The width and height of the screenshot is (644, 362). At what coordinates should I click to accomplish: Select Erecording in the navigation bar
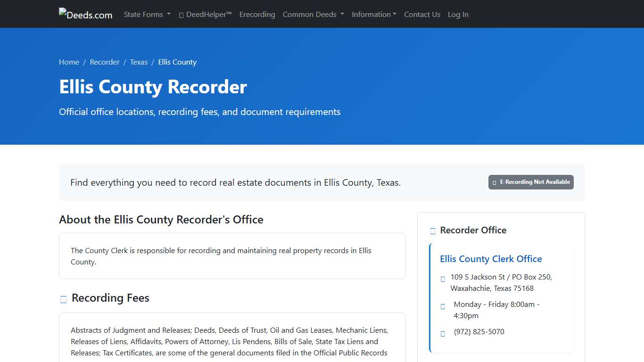coord(257,14)
